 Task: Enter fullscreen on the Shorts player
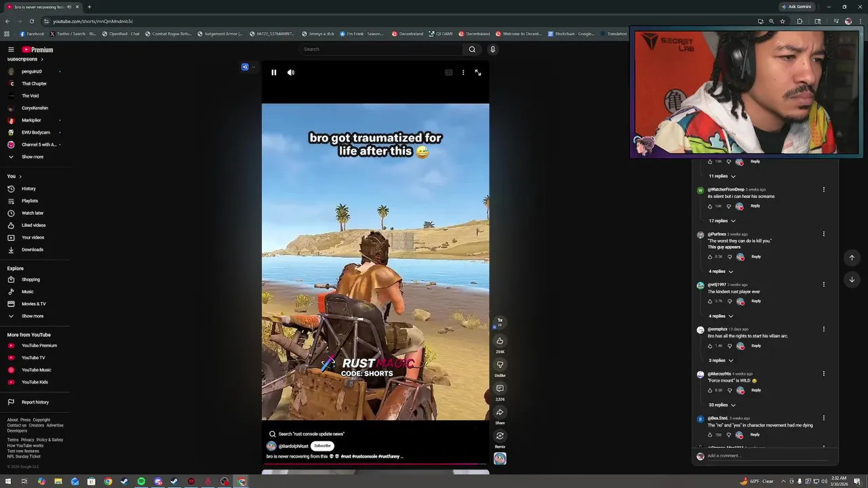point(478,73)
